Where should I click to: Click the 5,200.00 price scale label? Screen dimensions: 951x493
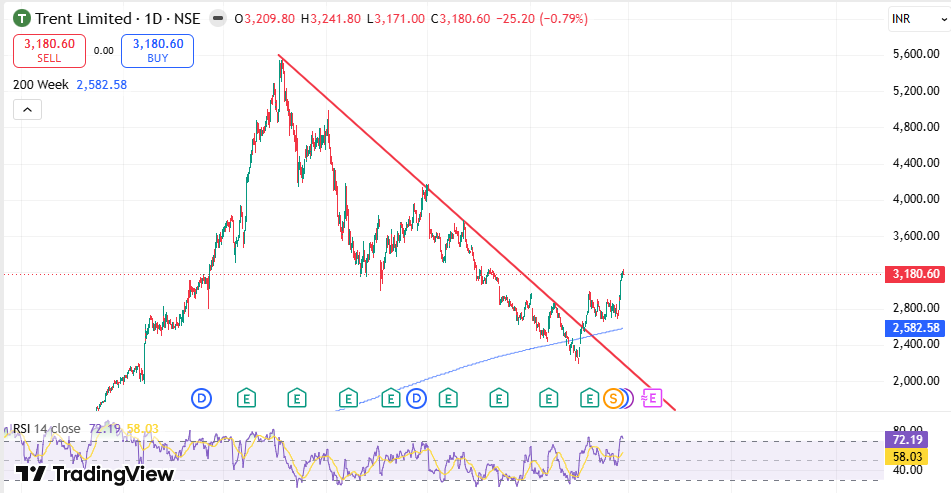point(916,91)
